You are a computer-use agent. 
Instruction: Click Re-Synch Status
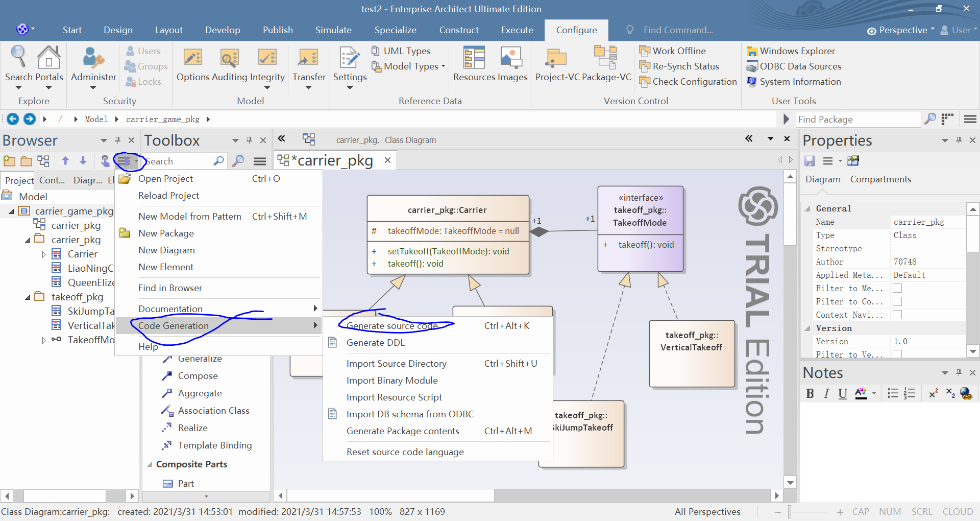(679, 66)
